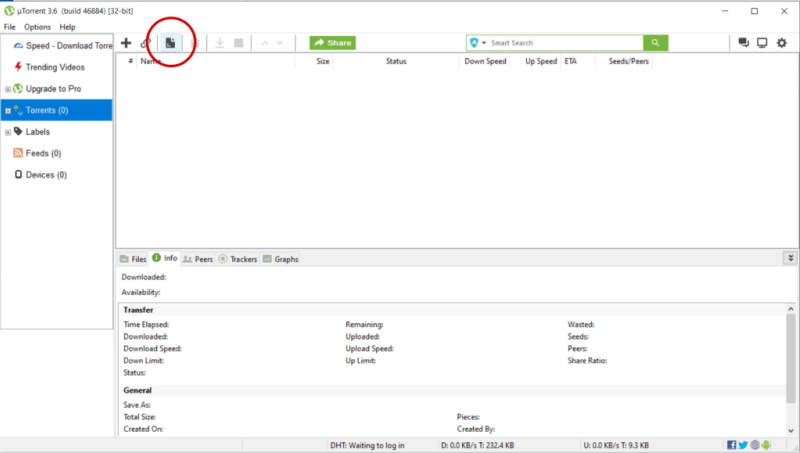The image size is (800, 453).
Task: Open Preferences via the gear icon
Action: pos(782,43)
